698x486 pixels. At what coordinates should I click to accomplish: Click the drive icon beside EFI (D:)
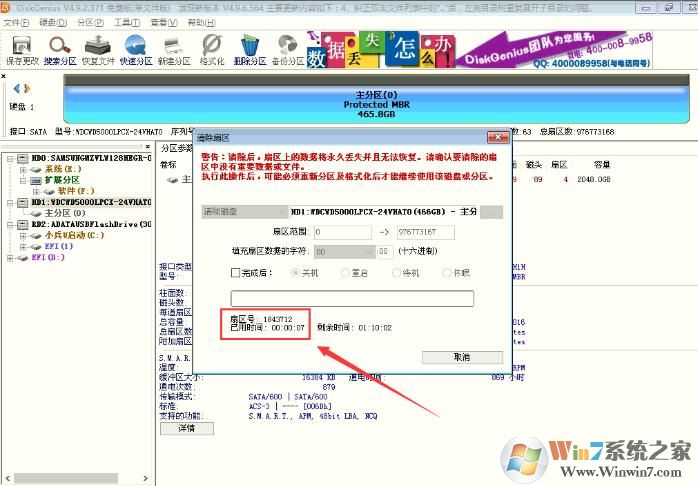pos(23,258)
